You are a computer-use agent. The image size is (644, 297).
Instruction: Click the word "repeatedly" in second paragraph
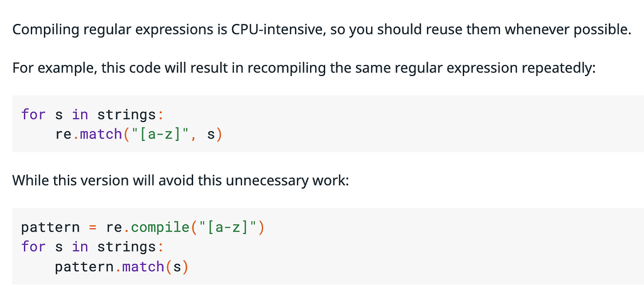557,68
